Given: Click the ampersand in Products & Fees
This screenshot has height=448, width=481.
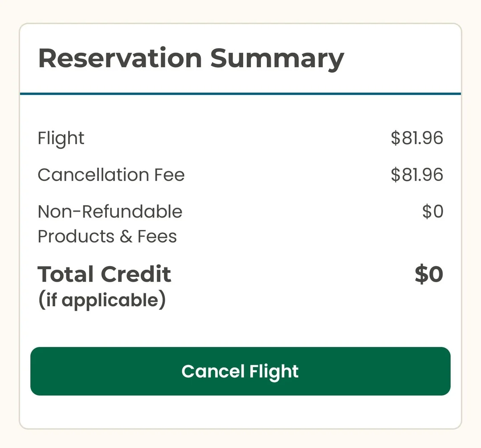Looking at the screenshot, I should [x=126, y=236].
